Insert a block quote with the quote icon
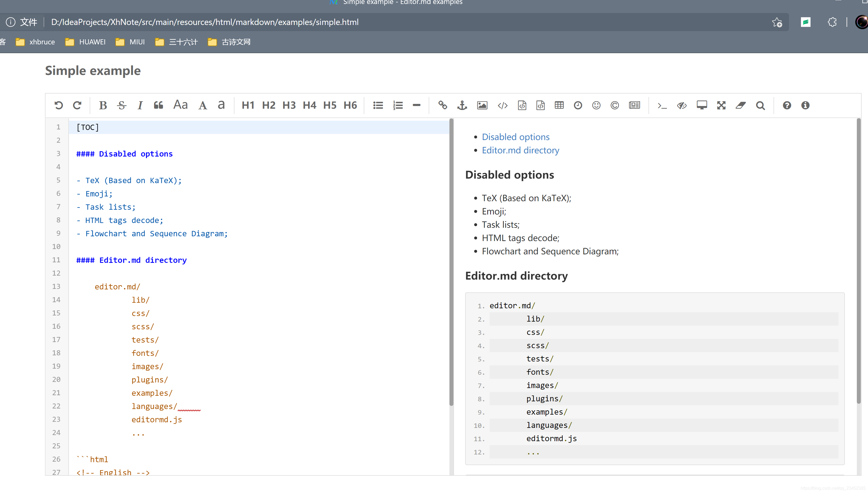 tap(158, 105)
